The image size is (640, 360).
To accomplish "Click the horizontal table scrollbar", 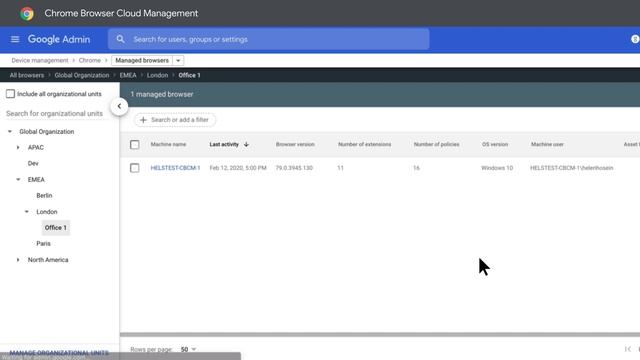I will pyautogui.click(x=380, y=335).
